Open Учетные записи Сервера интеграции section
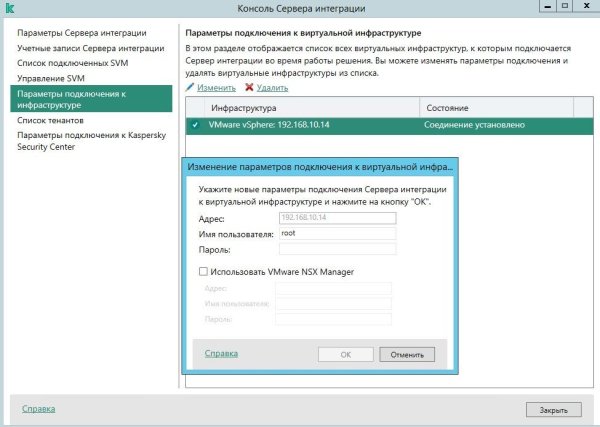 pyautogui.click(x=91, y=48)
